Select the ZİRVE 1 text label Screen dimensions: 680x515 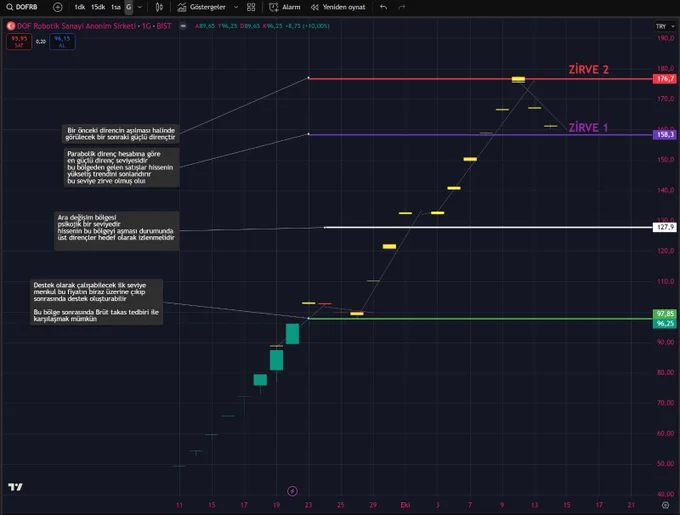(x=588, y=127)
